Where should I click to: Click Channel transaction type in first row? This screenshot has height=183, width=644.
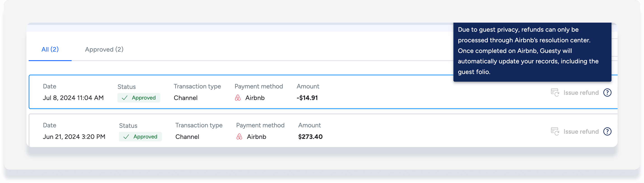pyautogui.click(x=186, y=98)
